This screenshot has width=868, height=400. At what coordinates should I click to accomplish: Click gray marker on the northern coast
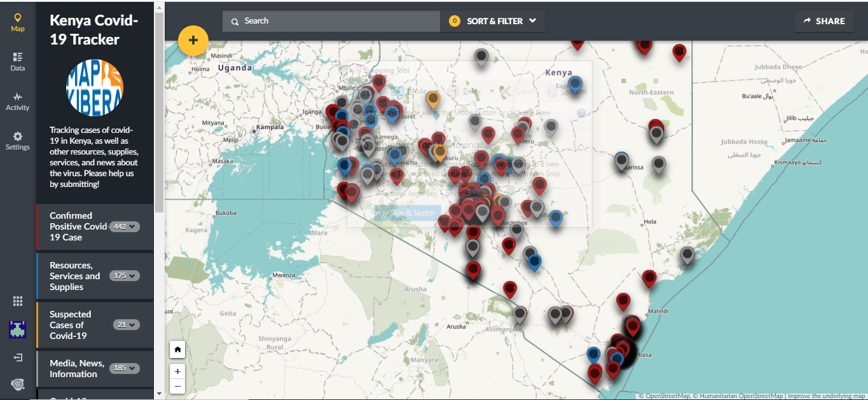[x=687, y=256]
